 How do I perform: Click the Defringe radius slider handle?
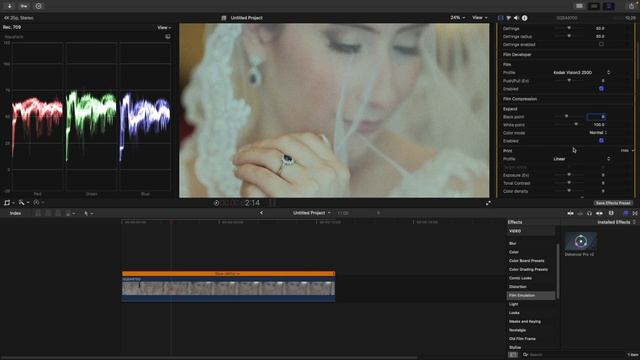(x=569, y=36)
